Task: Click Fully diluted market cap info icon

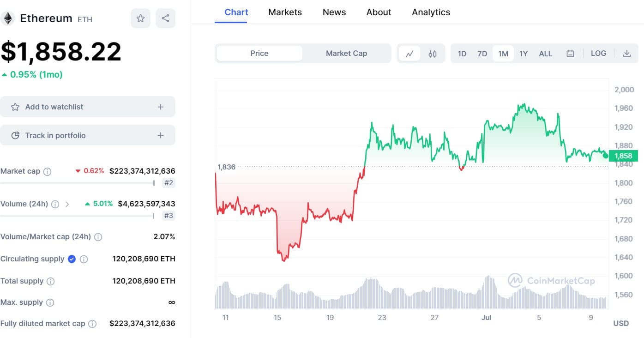Action: [x=92, y=324]
